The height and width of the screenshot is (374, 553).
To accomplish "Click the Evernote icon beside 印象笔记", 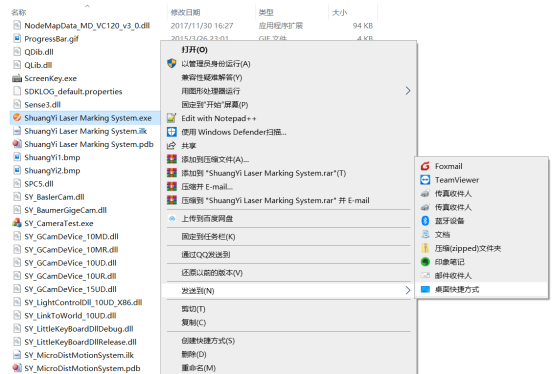I will 425,262.
